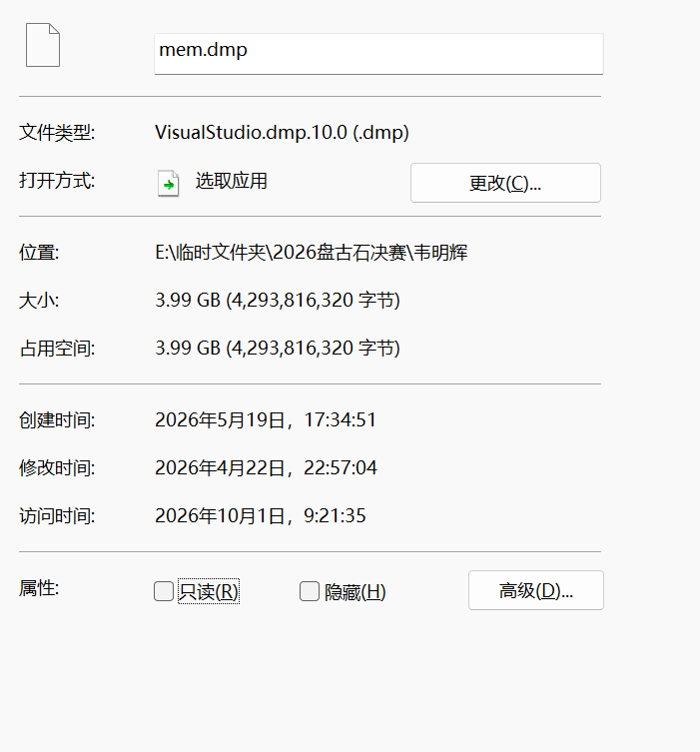
Task: Open the 高级(D)... advanced attributes button
Action: point(535,590)
